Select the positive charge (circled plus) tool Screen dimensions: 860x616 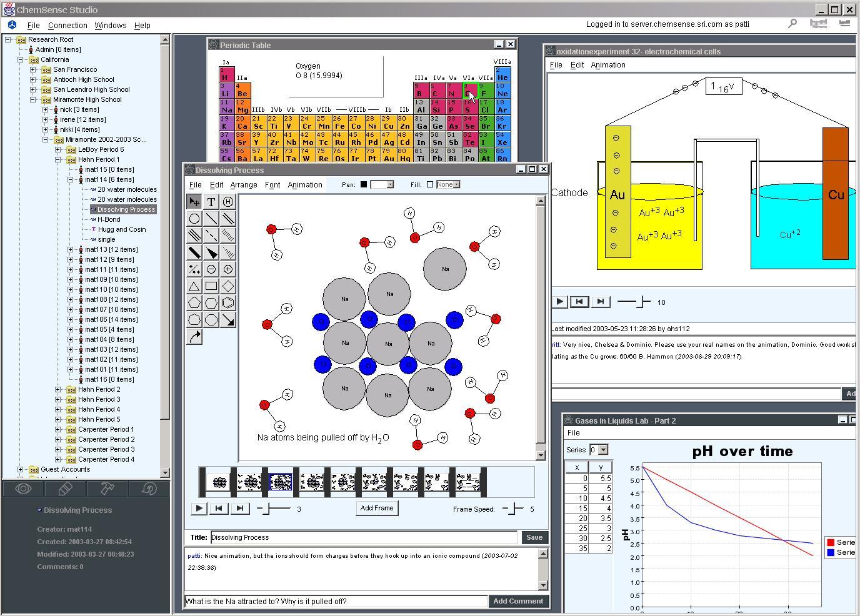pyautogui.click(x=228, y=269)
